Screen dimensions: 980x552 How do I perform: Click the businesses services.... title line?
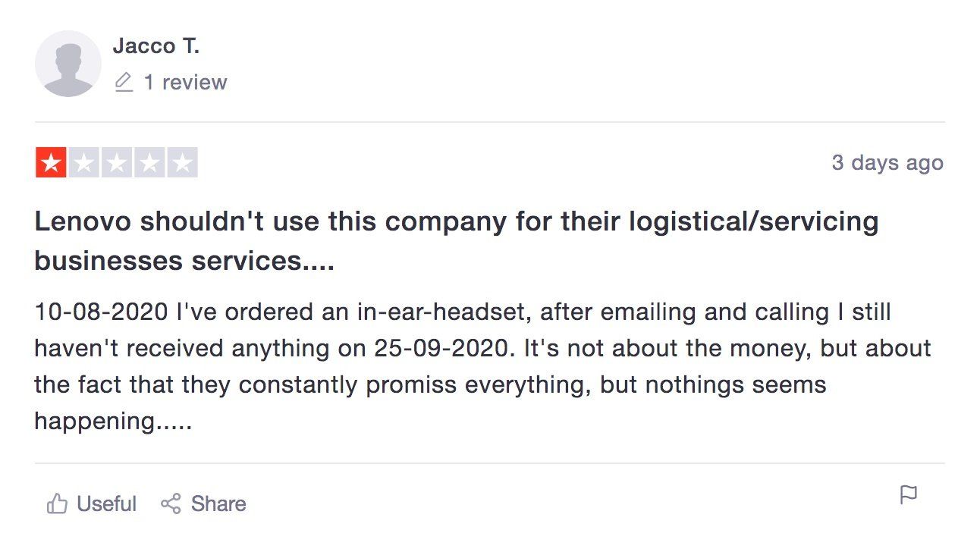tap(184, 261)
